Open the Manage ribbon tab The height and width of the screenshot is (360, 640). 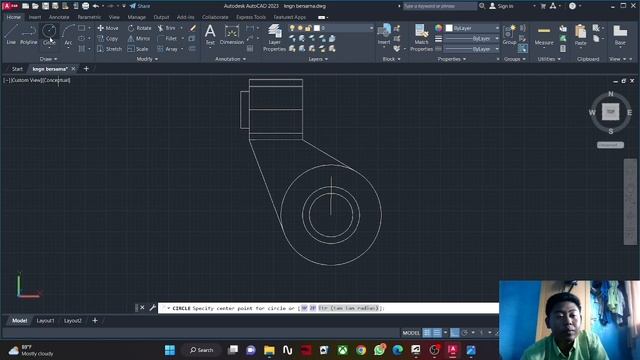click(136, 17)
